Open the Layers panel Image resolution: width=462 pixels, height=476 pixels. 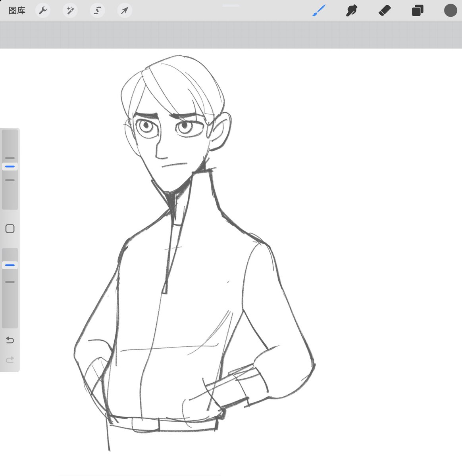pos(418,11)
